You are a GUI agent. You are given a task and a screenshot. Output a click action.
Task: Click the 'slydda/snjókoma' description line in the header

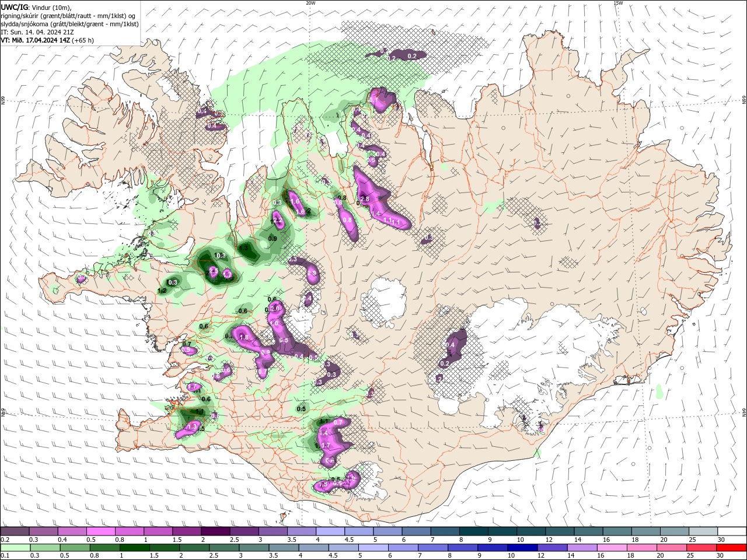[69, 24]
